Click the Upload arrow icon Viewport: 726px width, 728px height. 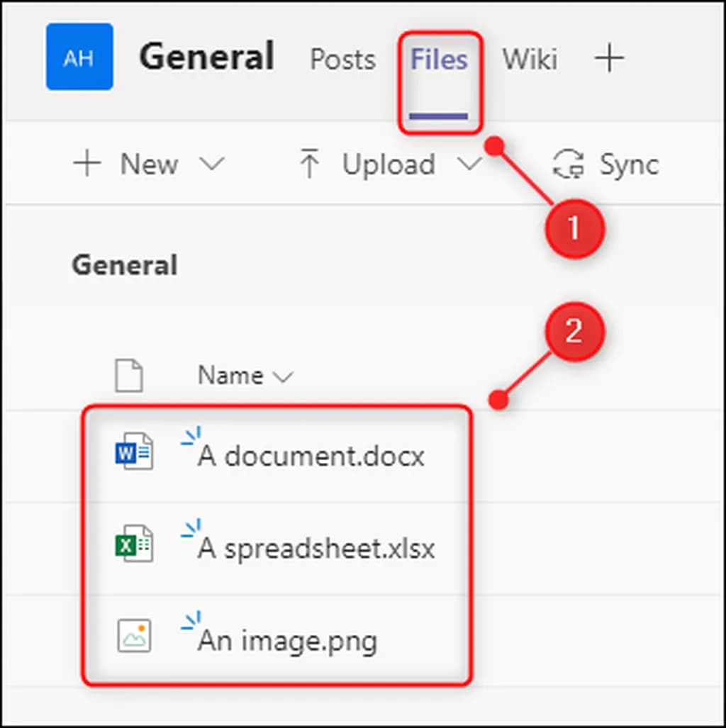pyautogui.click(x=309, y=164)
